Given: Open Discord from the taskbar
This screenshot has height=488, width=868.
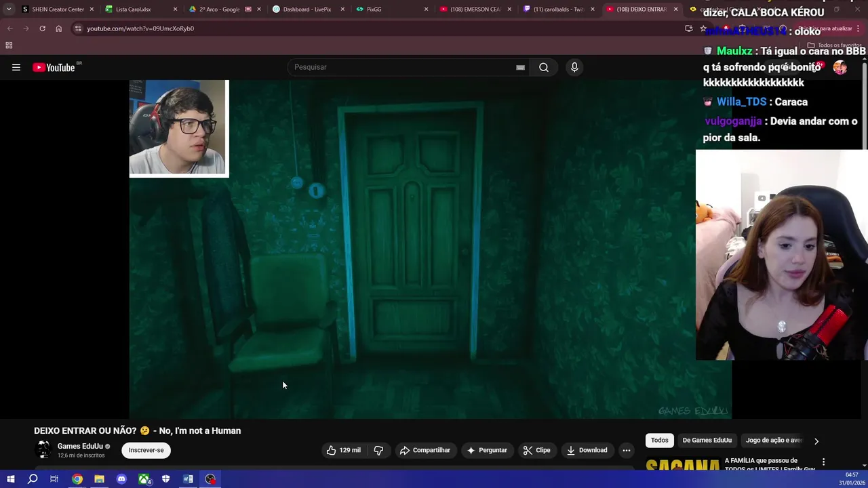Looking at the screenshot, I should tap(121, 479).
